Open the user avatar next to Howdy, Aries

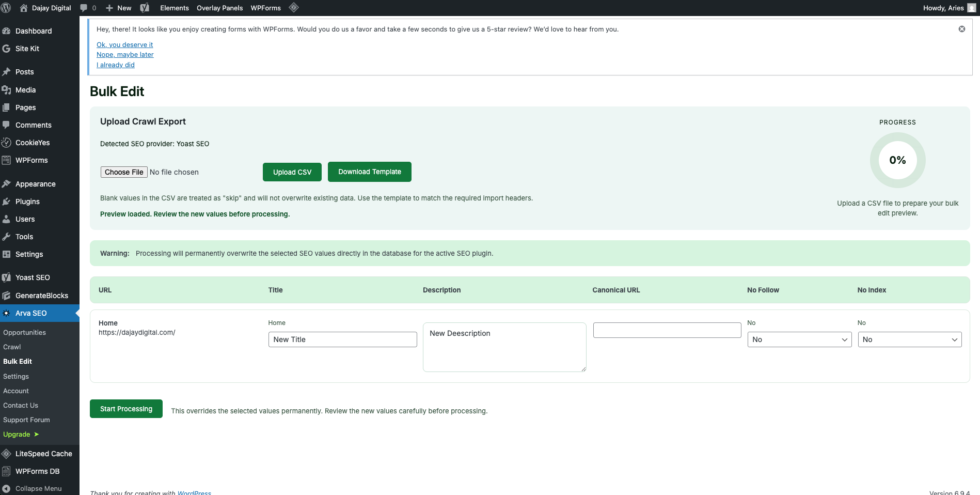[x=971, y=8]
